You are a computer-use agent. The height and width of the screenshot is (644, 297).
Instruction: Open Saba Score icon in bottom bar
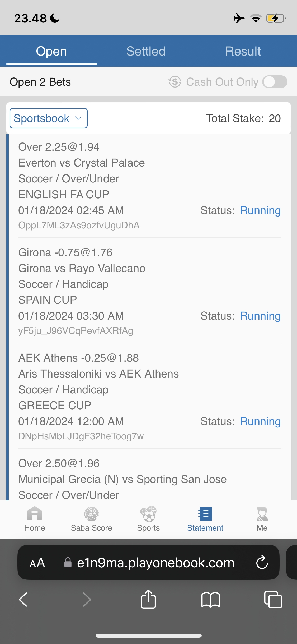[91, 514]
